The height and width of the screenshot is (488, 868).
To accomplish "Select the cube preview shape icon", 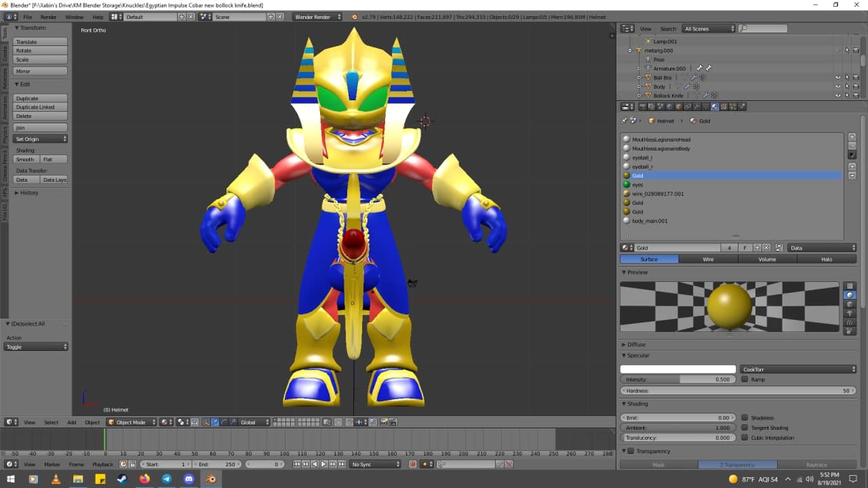I will (850, 304).
